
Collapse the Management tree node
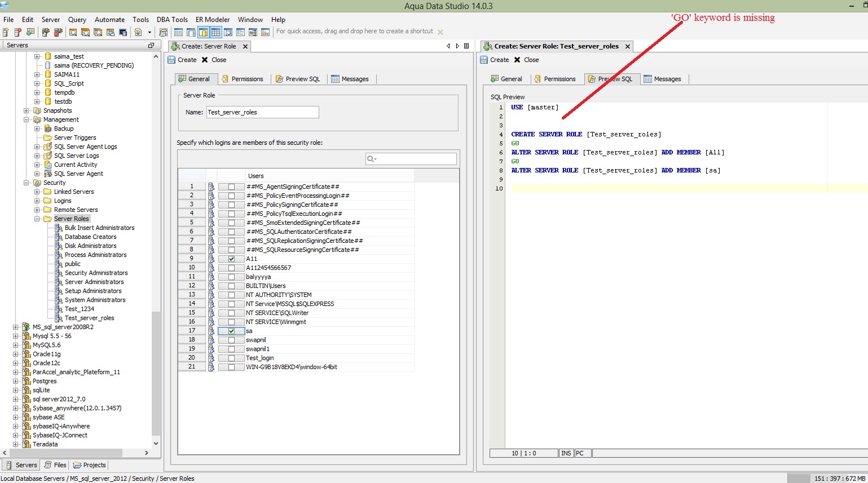tap(27, 119)
